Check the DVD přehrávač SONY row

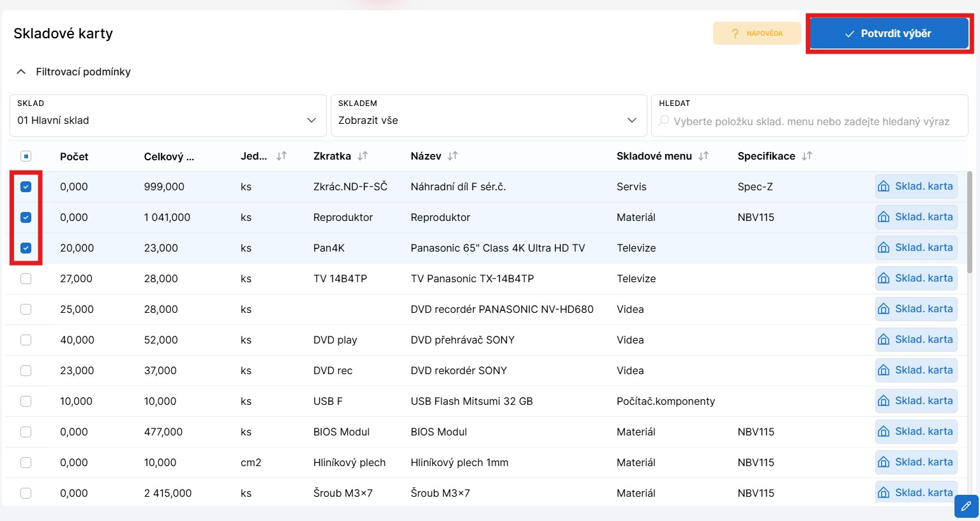pyautogui.click(x=26, y=340)
